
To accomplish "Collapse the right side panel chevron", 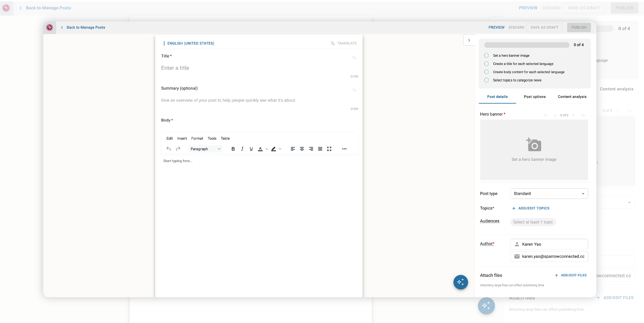I will point(469,40).
